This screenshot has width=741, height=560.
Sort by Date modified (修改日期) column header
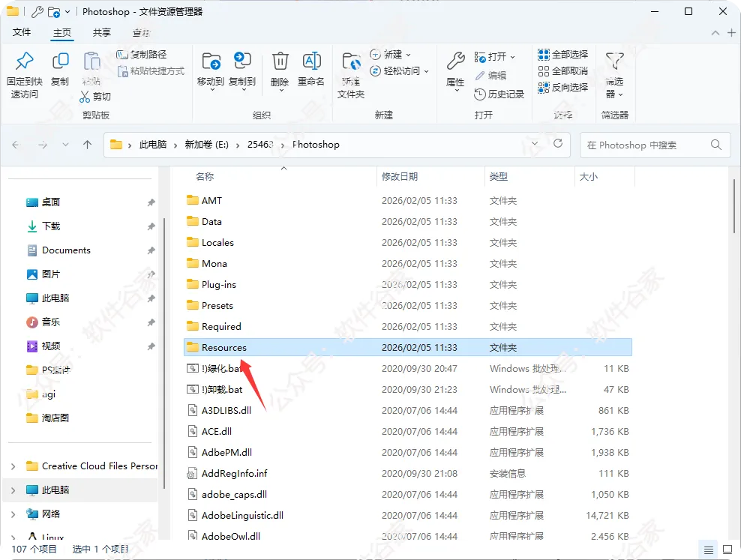(400, 177)
